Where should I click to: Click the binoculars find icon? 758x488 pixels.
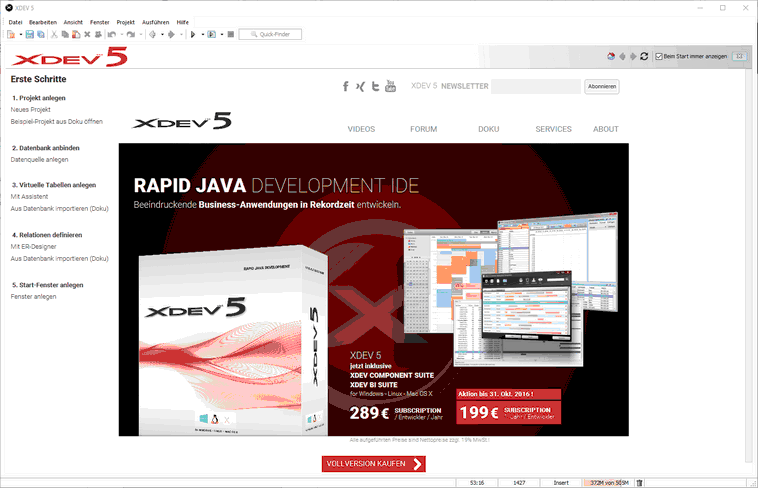click(98, 34)
